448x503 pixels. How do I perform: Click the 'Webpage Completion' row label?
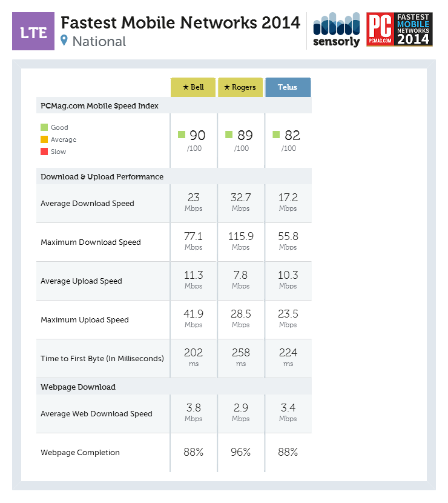(x=80, y=453)
